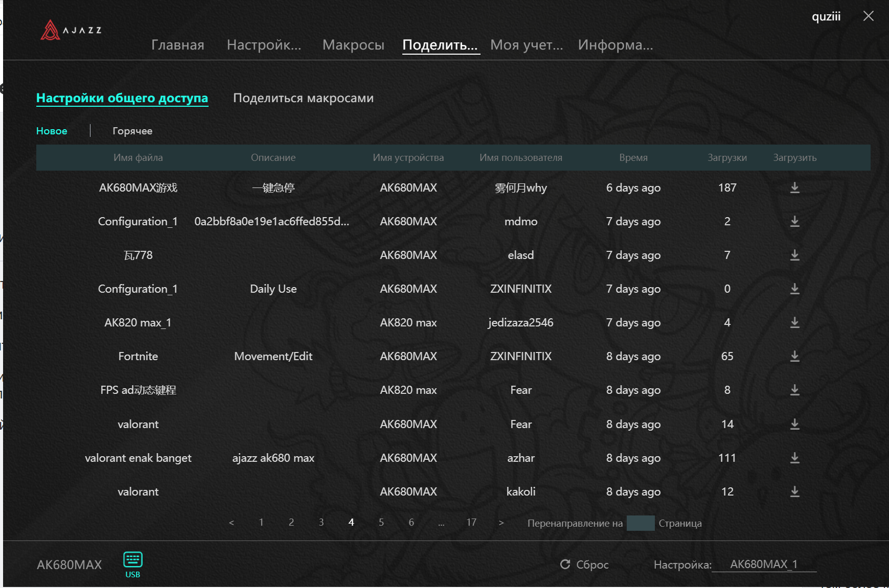Screen dimensions: 889x588
Task: Go to the previous page arrow
Action: 232,523
